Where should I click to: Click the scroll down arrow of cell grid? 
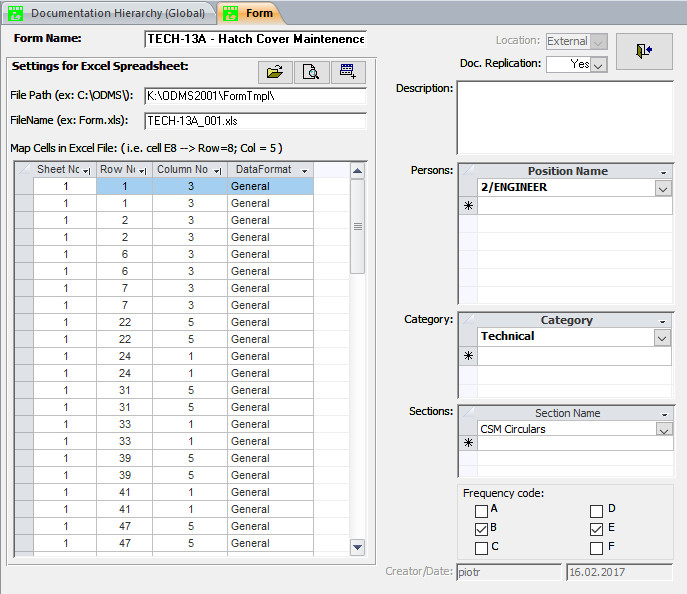tap(358, 547)
